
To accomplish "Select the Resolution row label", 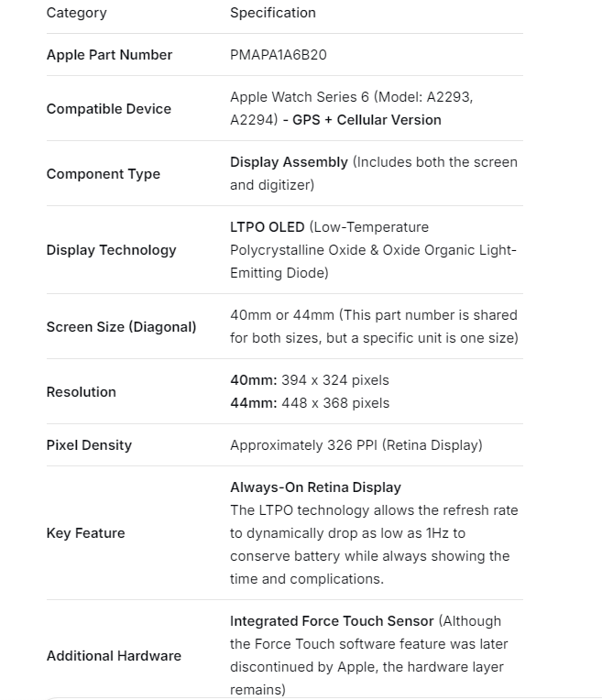I will click(x=81, y=392).
